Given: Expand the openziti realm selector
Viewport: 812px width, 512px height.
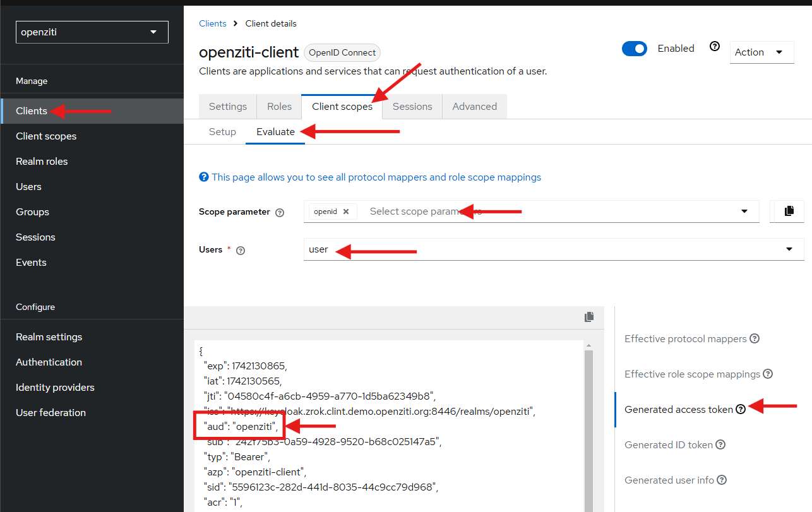Looking at the screenshot, I should (92, 32).
